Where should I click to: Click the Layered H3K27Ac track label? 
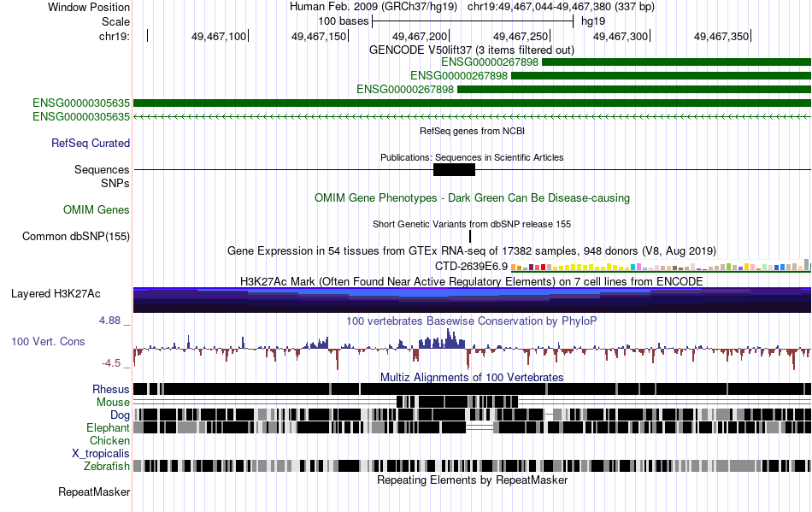pyautogui.click(x=56, y=293)
